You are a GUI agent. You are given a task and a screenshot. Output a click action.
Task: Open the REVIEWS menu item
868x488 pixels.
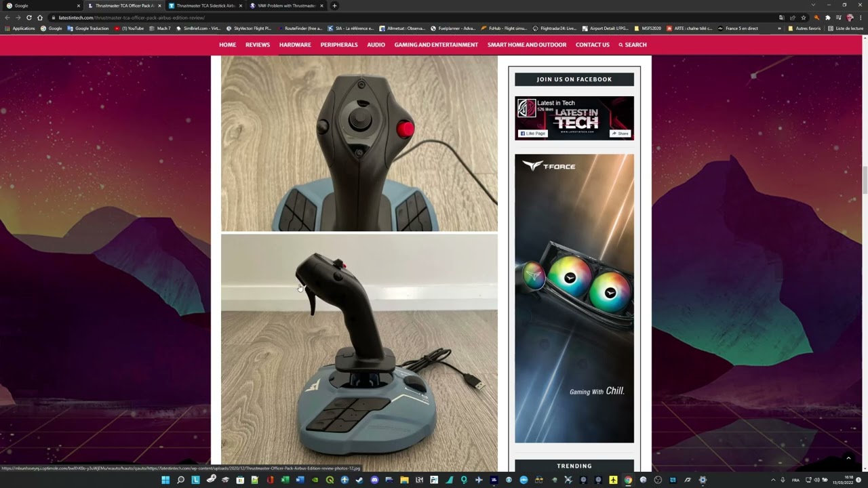(x=258, y=45)
